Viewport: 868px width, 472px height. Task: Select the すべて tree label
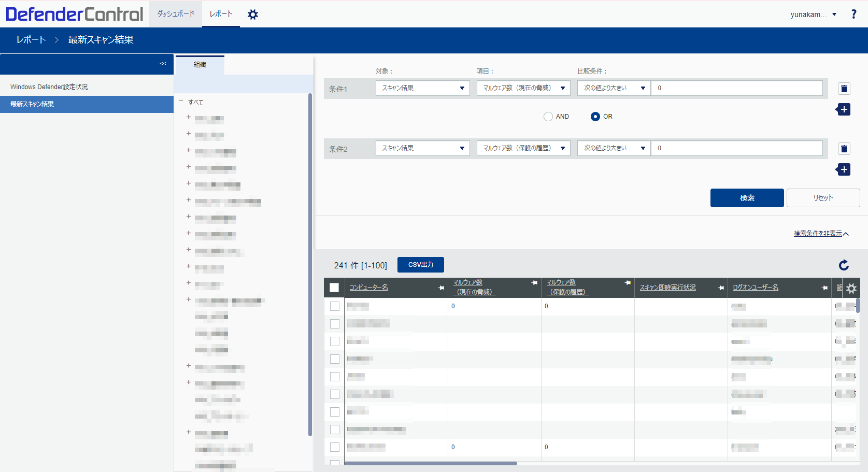coord(196,103)
